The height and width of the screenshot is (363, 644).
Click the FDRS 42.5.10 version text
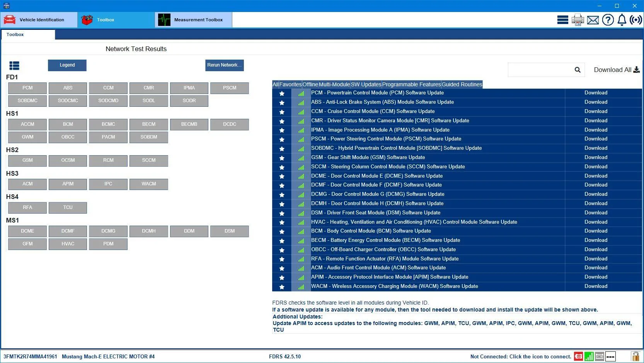[x=285, y=357]
